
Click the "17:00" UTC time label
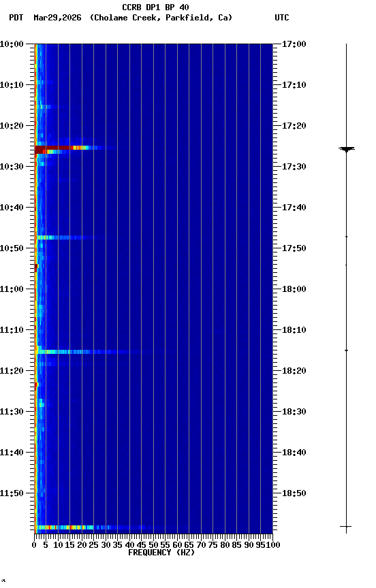[x=294, y=44]
